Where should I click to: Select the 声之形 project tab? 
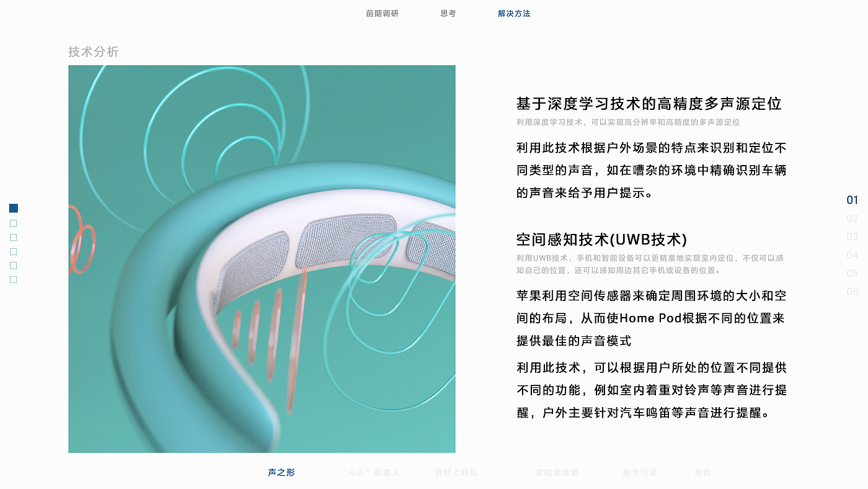281,472
